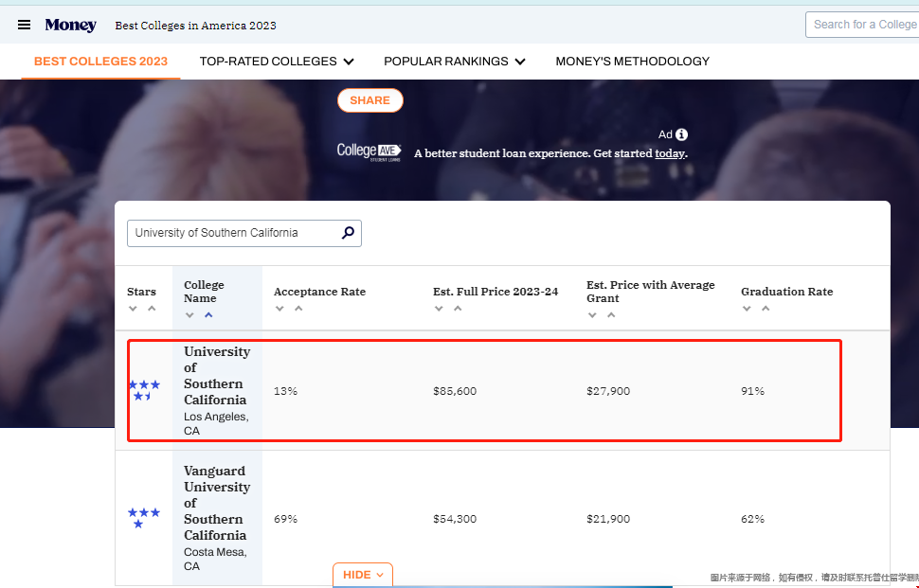
Task: Click the magnifier search icon in table
Action: coord(348,233)
